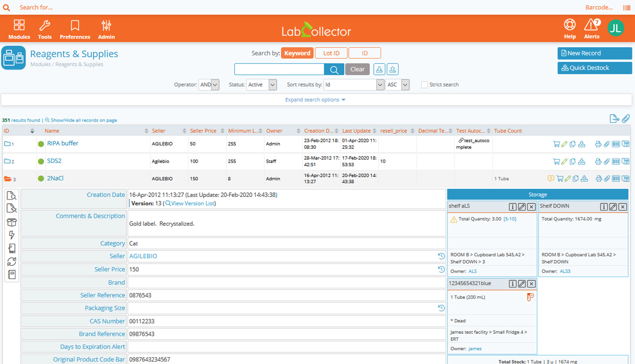This screenshot has height=364, width=635.
Task: Click the upload/export search icon
Action: [392, 69]
